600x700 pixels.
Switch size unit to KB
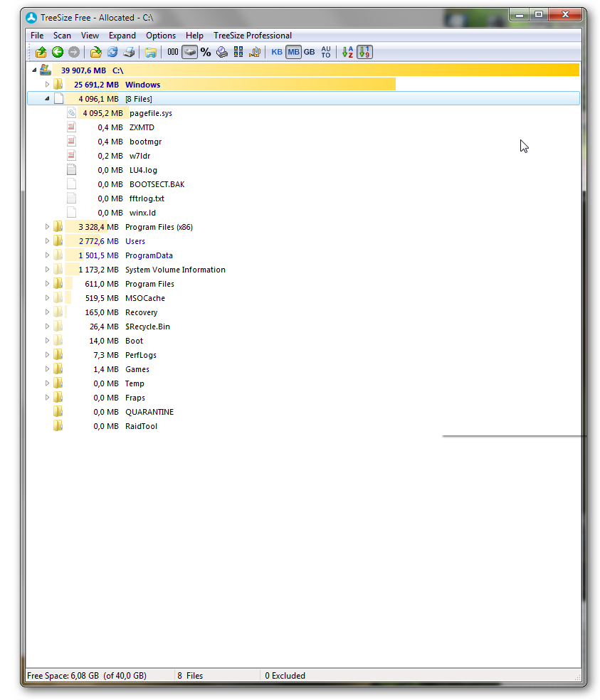pos(277,52)
